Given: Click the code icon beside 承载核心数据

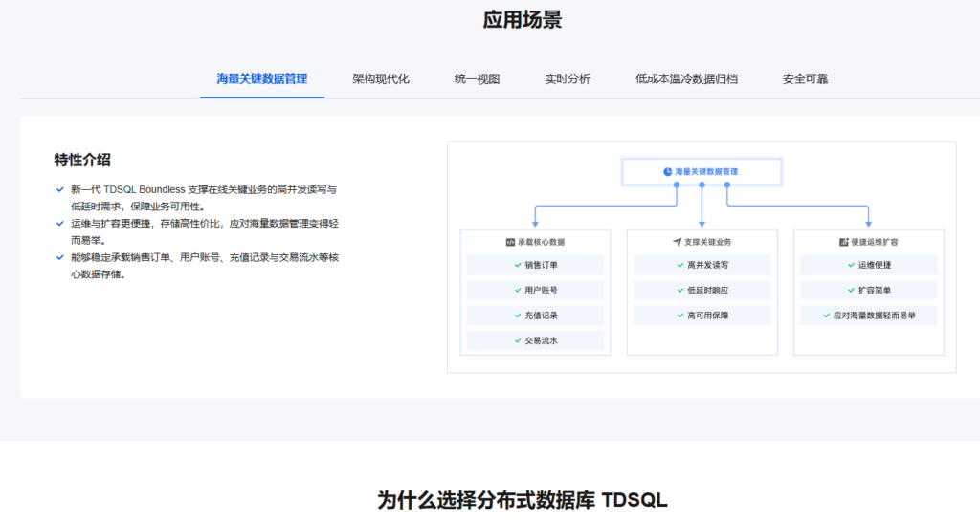Looking at the screenshot, I should point(510,242).
